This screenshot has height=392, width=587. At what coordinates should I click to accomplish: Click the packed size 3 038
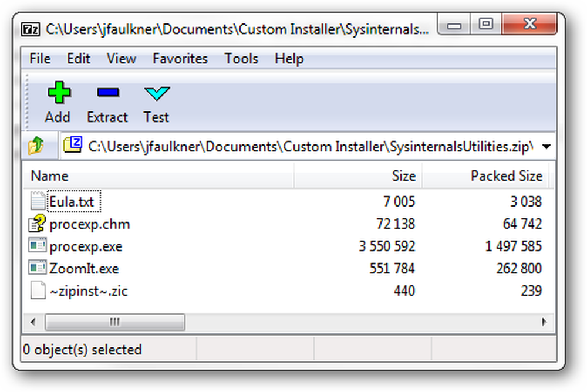(526, 201)
